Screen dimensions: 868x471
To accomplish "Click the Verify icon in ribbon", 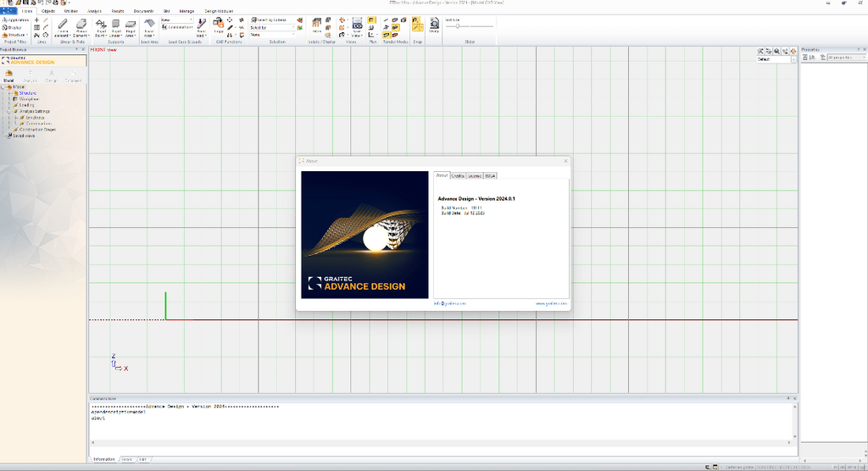I will 435,23.
